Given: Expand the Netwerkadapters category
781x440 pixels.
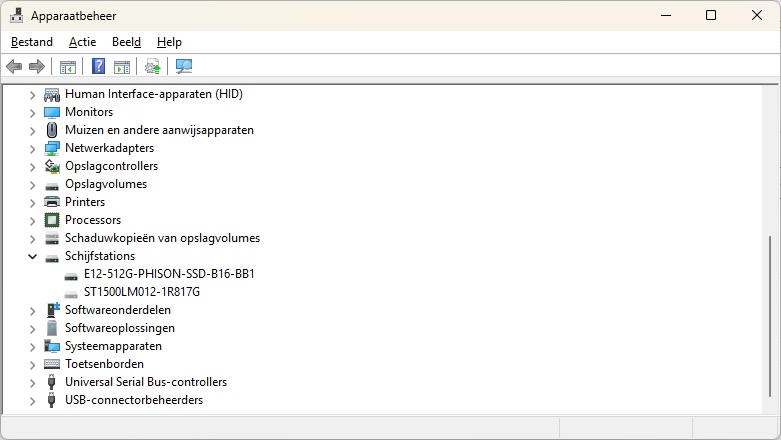Looking at the screenshot, I should coord(32,148).
